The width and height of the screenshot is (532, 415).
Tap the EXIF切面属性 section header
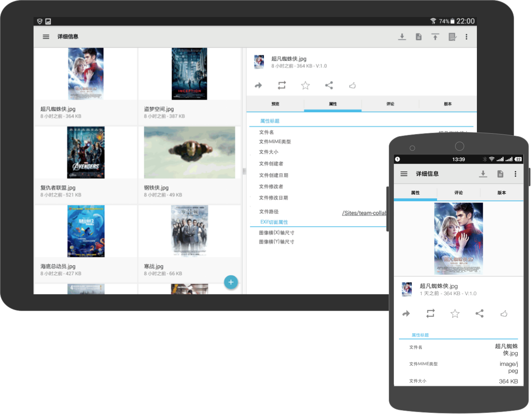274,222
